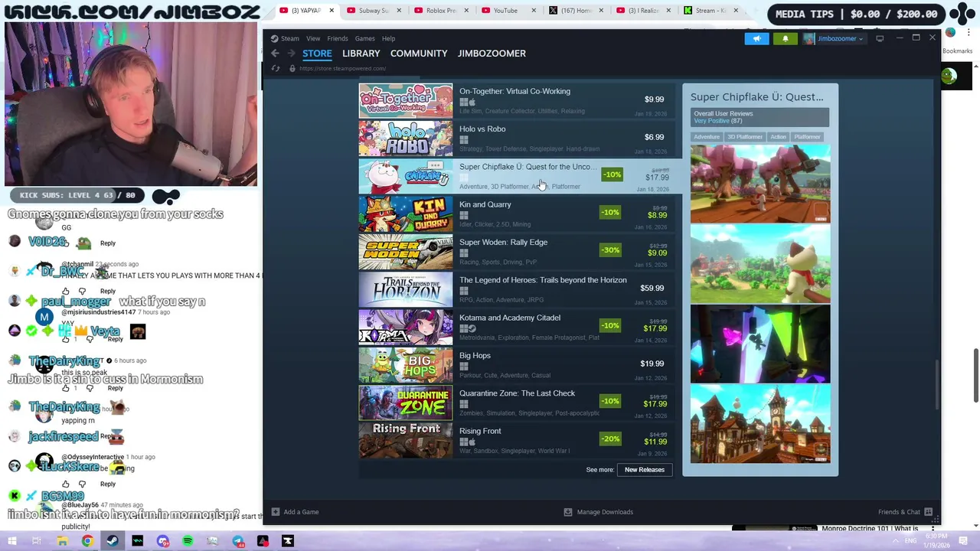
Task: Open Spotify from the taskbar
Action: click(188, 541)
